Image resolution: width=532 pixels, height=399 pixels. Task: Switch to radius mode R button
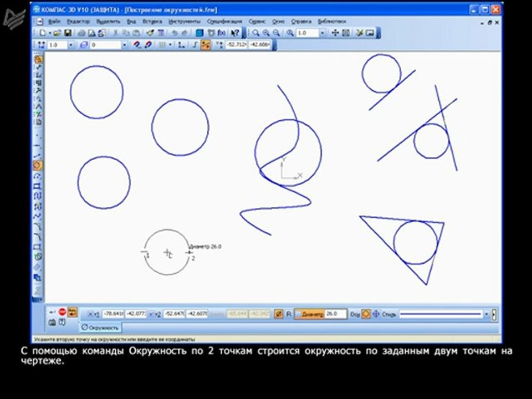[288, 314]
